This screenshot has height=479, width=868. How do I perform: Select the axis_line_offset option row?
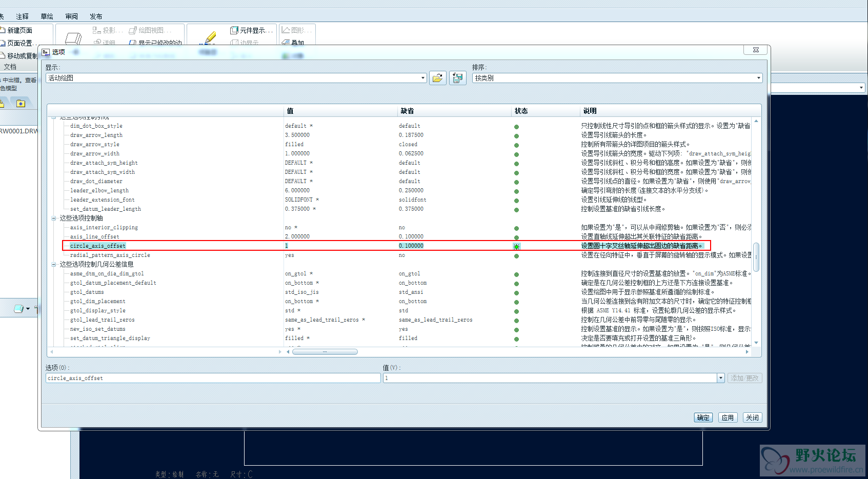(94, 236)
